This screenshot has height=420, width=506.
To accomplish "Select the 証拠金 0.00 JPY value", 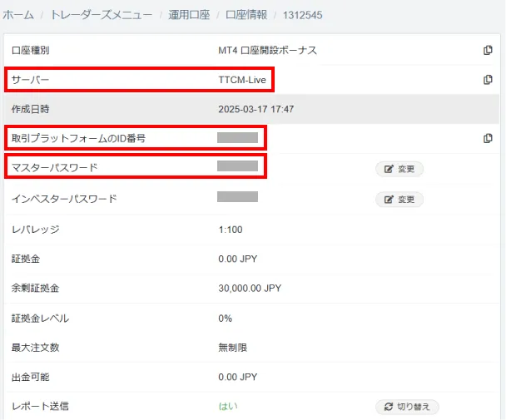I will pos(237,259).
